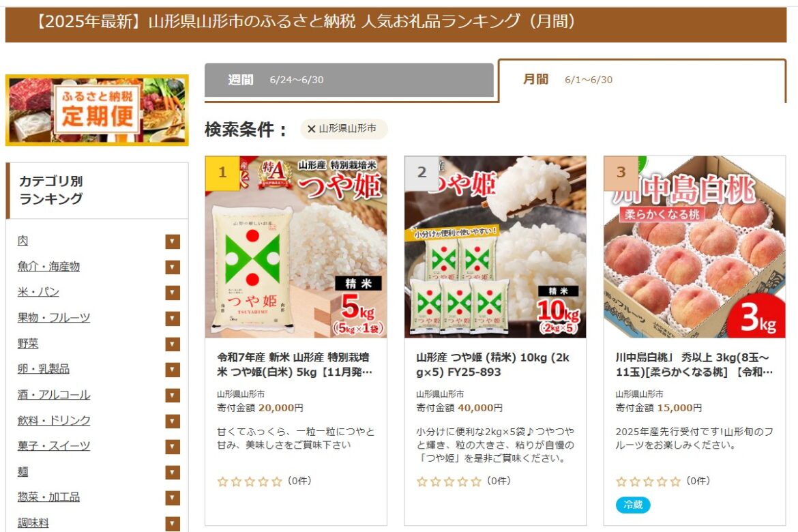Open the つや姫 5kg rice product image

point(296,247)
